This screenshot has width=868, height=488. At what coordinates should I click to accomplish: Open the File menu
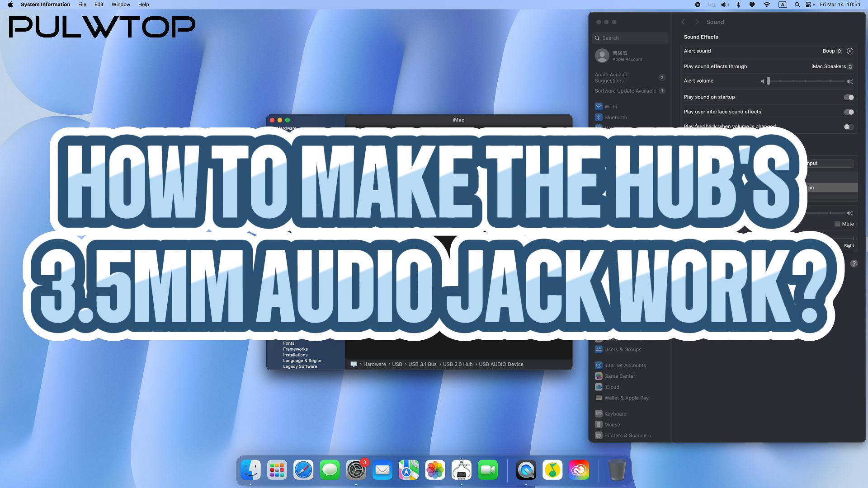[82, 5]
